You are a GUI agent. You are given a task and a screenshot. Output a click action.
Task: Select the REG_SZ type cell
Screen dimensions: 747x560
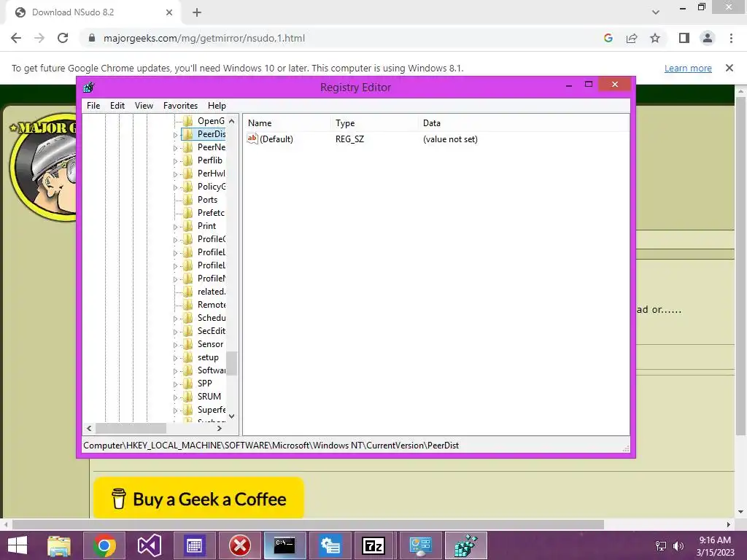[349, 139]
